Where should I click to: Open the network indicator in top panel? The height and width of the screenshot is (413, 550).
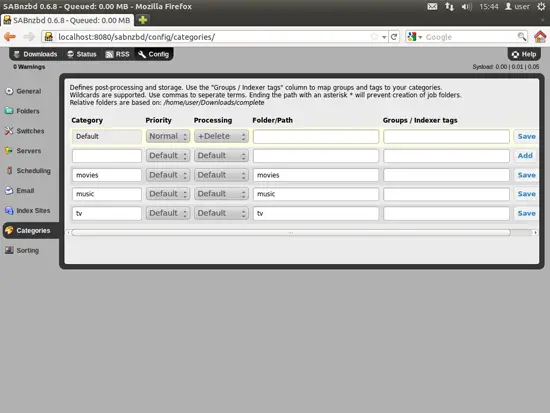[449, 6]
